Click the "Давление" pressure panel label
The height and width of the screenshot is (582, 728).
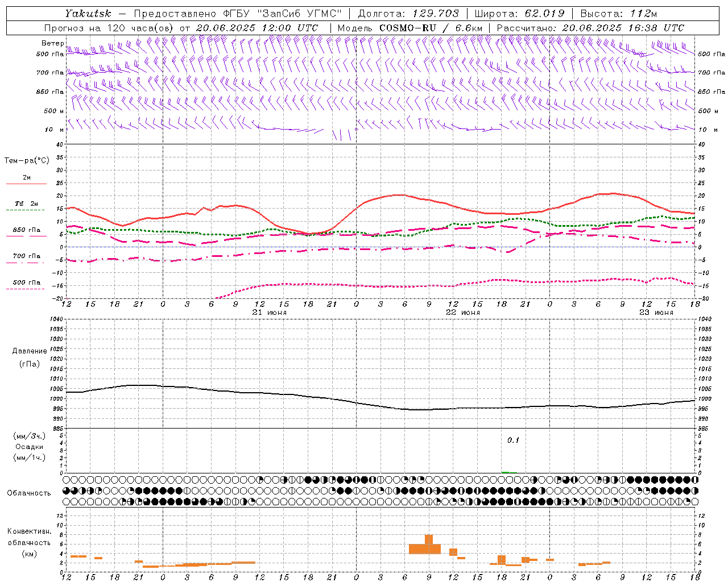30,351
